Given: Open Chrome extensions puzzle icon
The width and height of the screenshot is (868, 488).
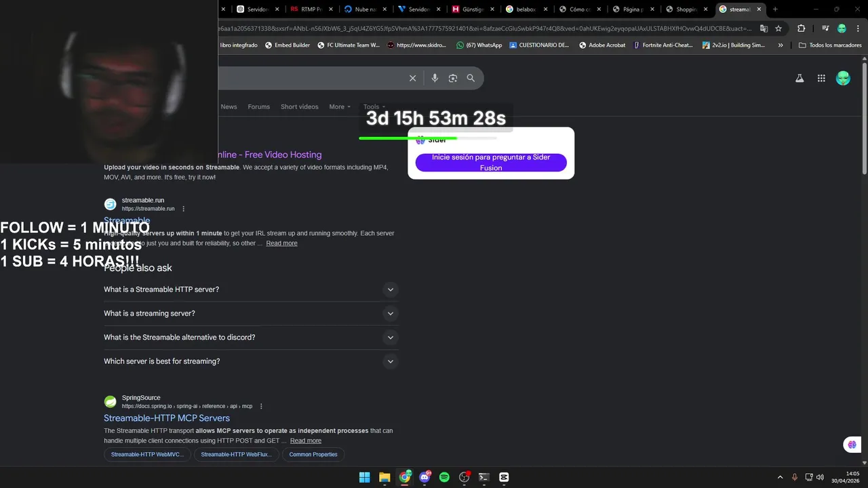Looking at the screenshot, I should 801,28.
